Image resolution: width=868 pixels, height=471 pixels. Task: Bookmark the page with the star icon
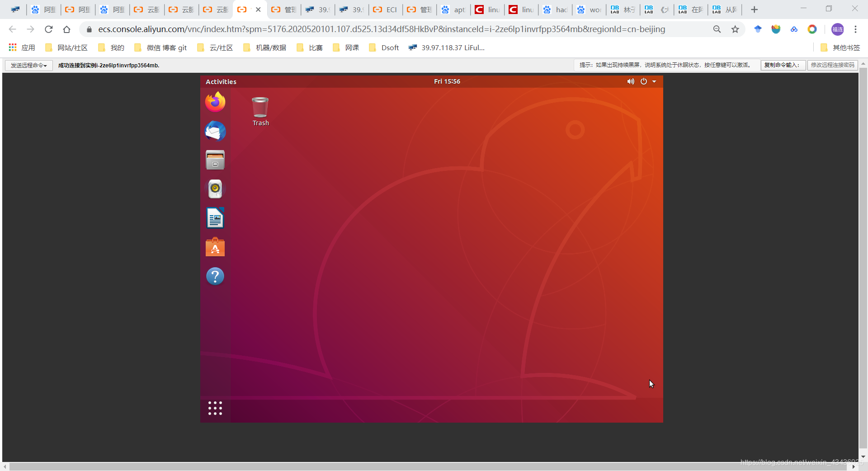pos(735,29)
